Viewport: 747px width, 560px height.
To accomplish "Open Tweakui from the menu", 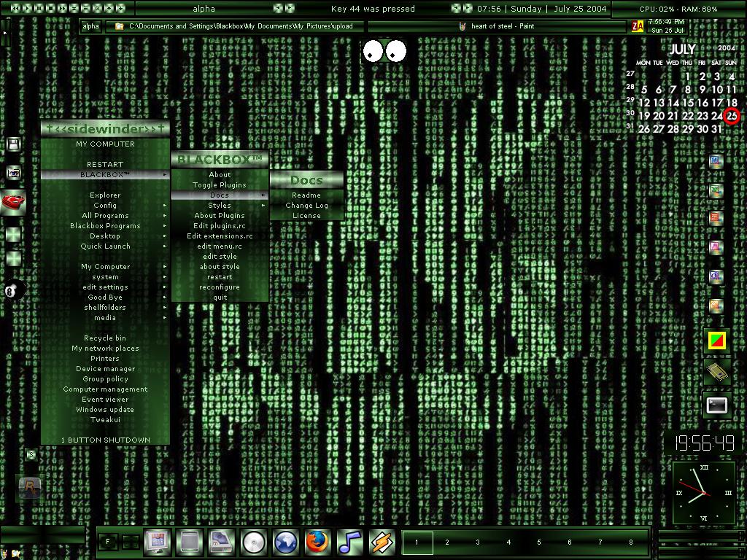I will 105,420.
